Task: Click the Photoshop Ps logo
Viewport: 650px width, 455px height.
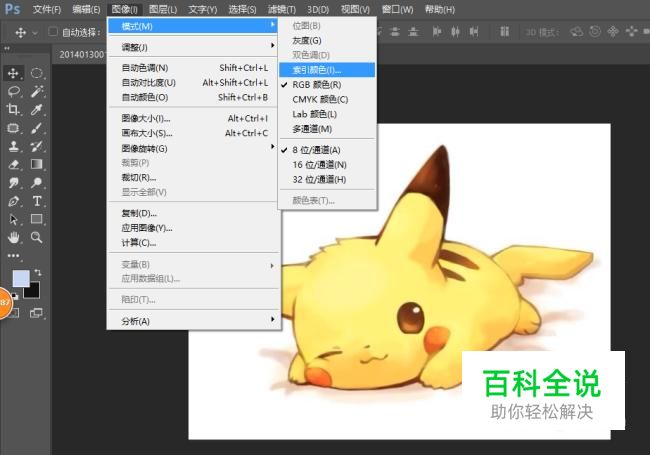Action: click(x=12, y=9)
